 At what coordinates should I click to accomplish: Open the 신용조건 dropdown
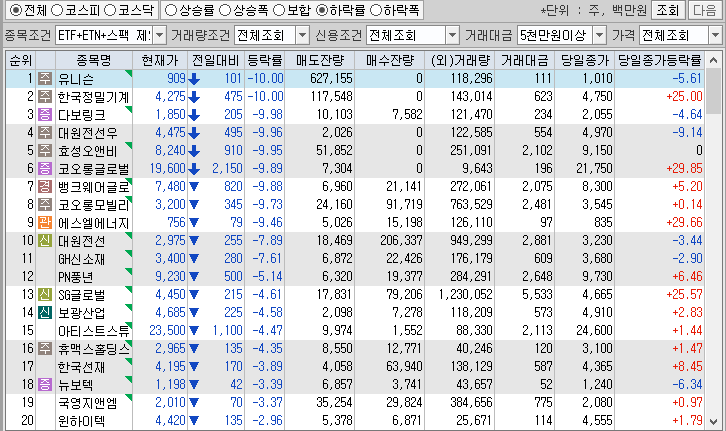[452, 35]
